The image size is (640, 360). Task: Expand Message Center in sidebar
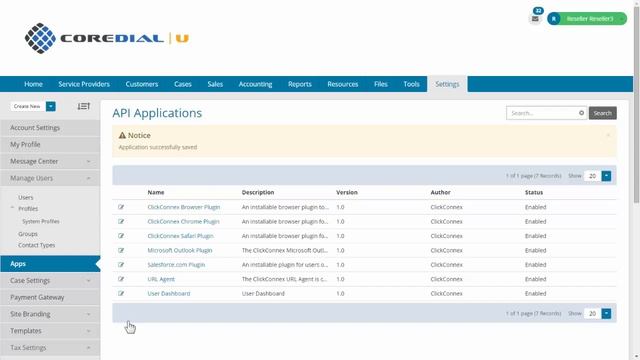click(x=89, y=162)
